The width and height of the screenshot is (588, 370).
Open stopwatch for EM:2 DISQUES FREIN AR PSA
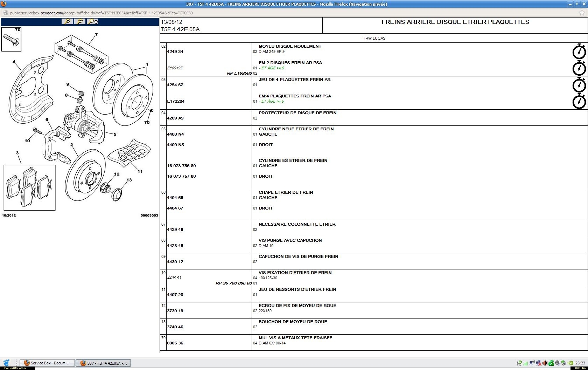tap(579, 68)
